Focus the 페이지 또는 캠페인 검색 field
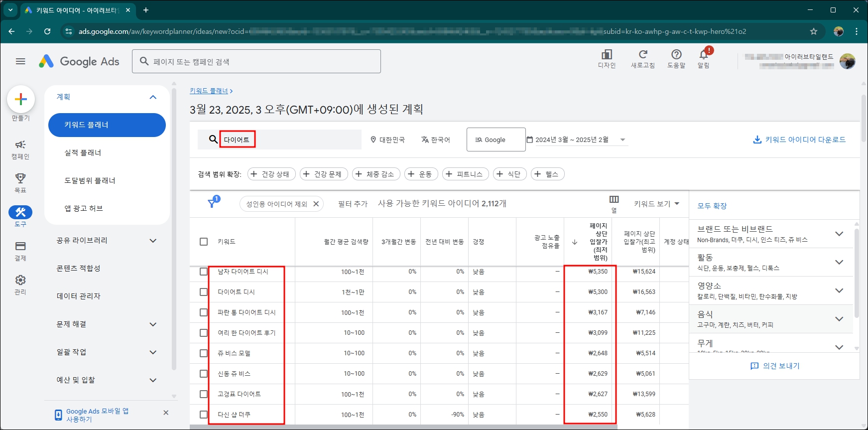 [x=256, y=61]
